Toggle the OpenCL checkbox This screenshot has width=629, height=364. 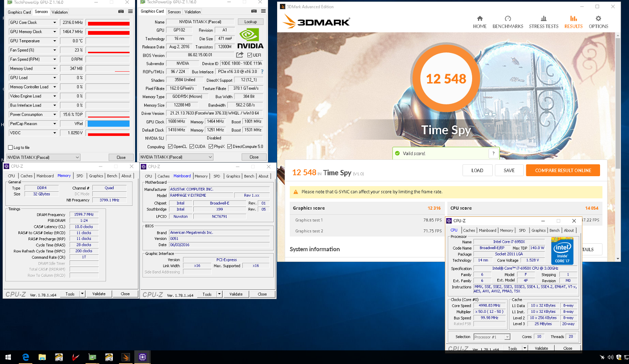click(170, 146)
